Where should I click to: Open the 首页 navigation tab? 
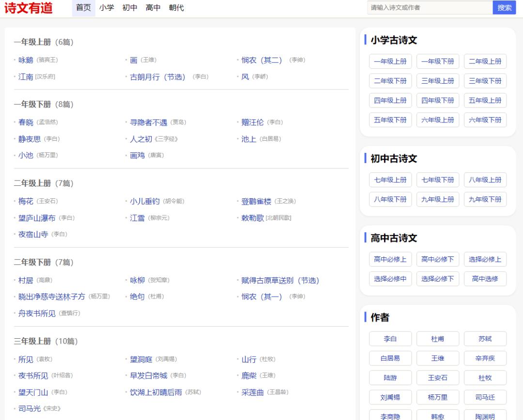pyautogui.click(x=83, y=8)
